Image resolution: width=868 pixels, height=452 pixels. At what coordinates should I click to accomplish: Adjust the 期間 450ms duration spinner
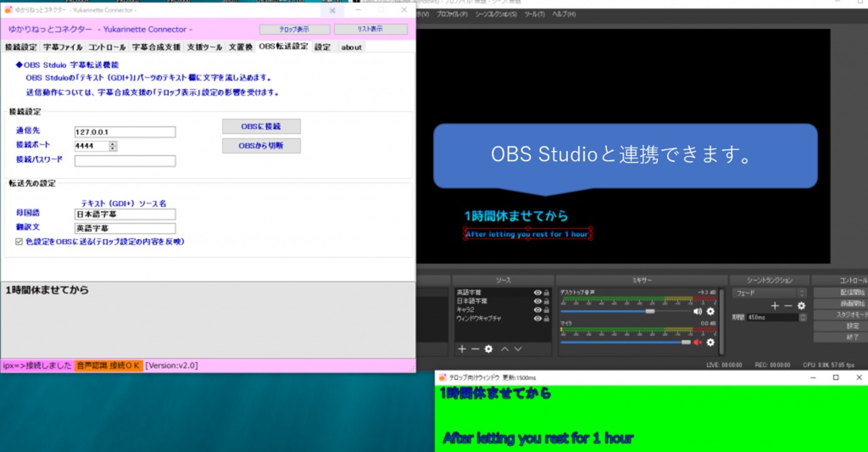pos(803,317)
